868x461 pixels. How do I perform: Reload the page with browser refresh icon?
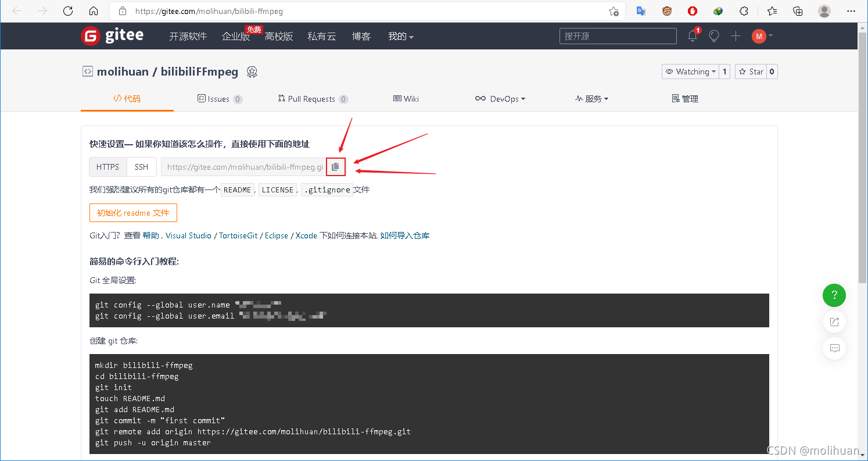(68, 11)
